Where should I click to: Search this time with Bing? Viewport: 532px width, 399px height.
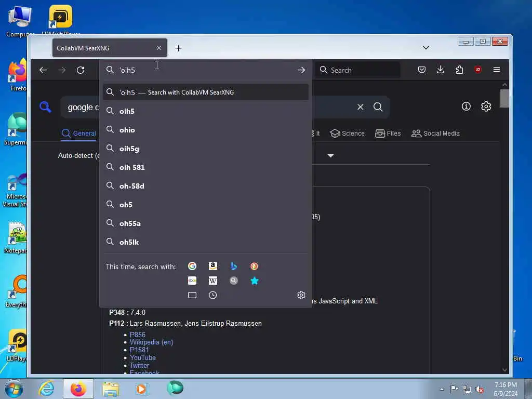[x=233, y=267]
